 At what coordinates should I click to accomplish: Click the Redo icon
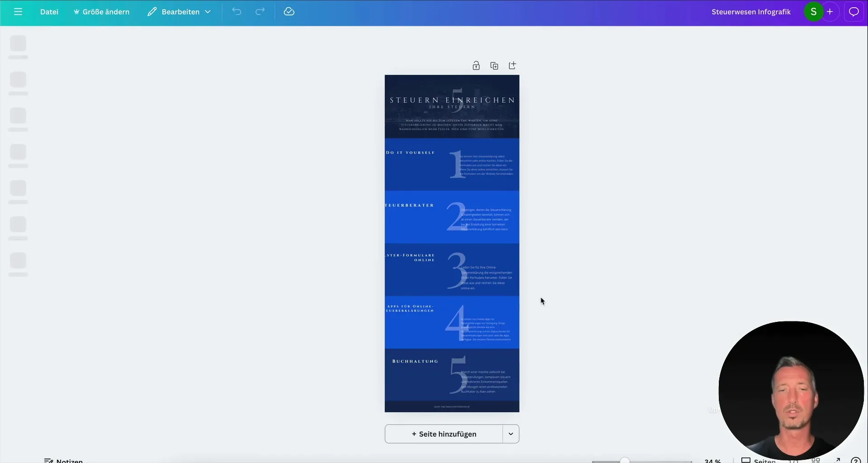(259, 12)
